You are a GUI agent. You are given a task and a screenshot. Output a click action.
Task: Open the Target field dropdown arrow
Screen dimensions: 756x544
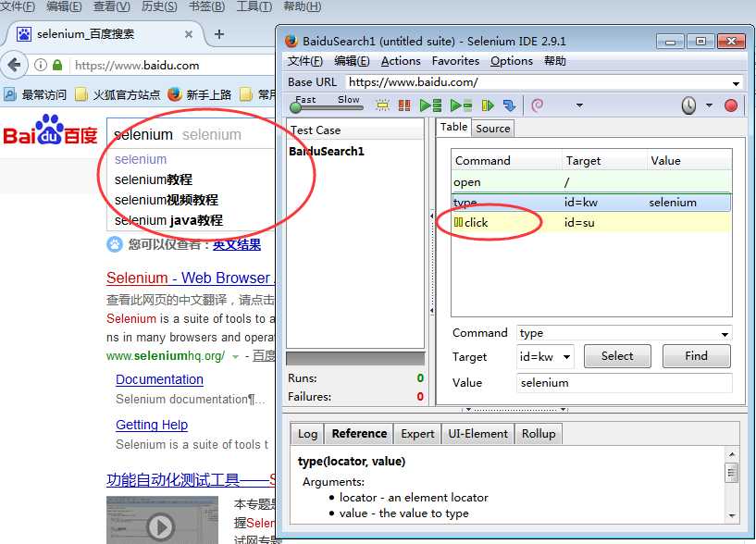[x=567, y=357]
